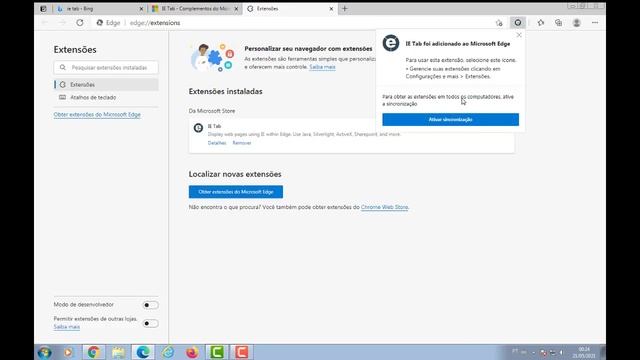The image size is (640, 360).
Task: Click Remover for IE Tab
Action: pos(242,143)
